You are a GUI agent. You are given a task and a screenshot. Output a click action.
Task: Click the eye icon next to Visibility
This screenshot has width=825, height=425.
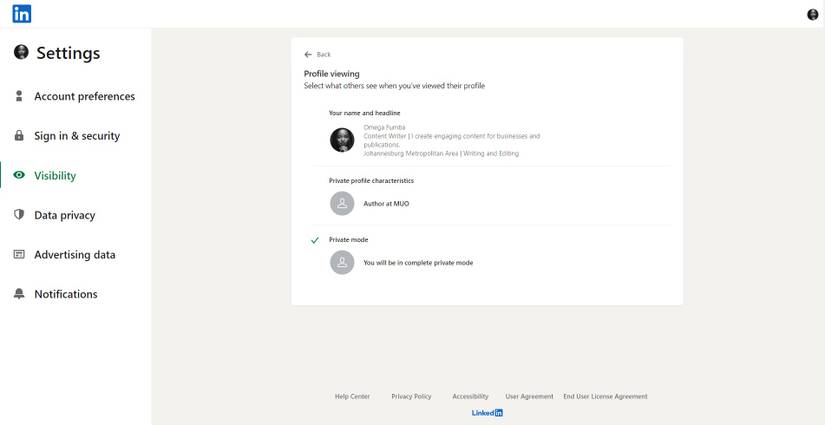click(19, 175)
